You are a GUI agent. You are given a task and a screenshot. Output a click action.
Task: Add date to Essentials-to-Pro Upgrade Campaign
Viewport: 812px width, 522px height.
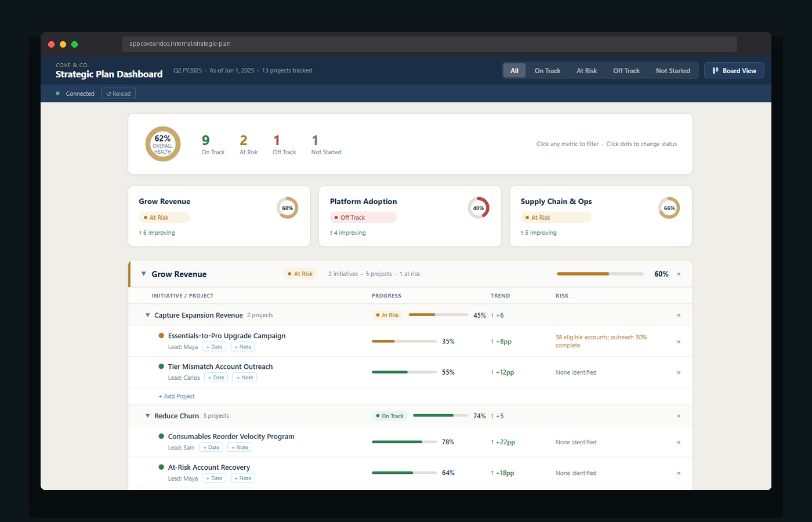click(x=214, y=347)
